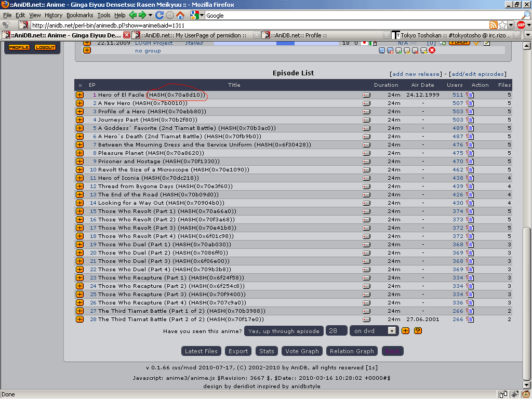This screenshot has height=399, width=532.
Task: Open mylist action icon for episode 1
Action: click(470, 95)
